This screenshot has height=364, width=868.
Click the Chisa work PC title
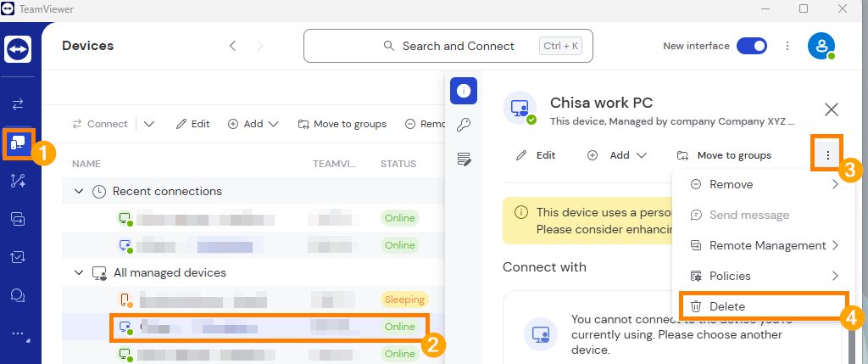coord(601,103)
